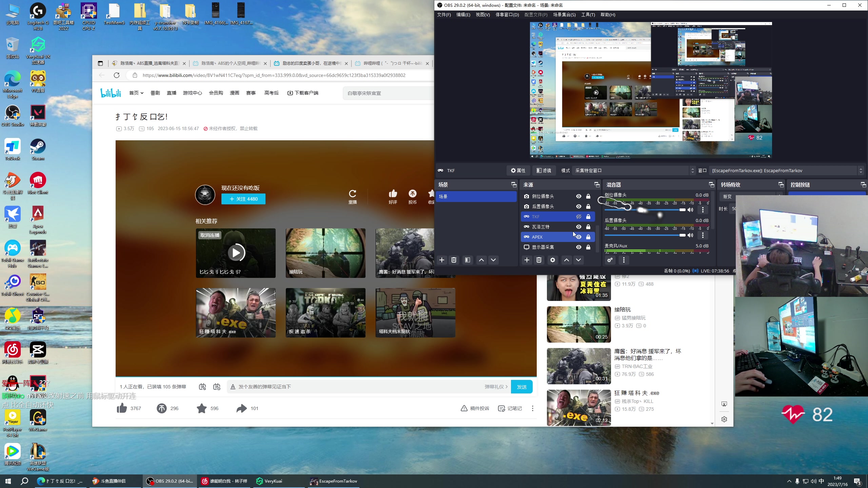This screenshot has width=868, height=488.
Task: Undock the 来源 panel
Action: click(597, 185)
